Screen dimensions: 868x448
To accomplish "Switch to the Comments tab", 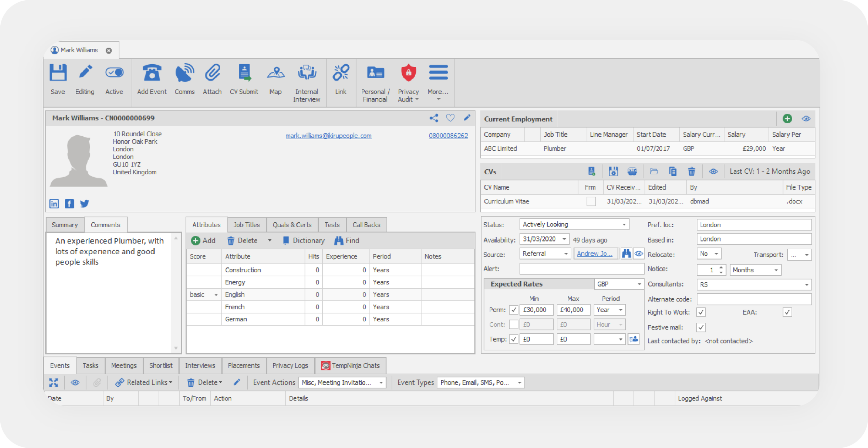I will [106, 225].
